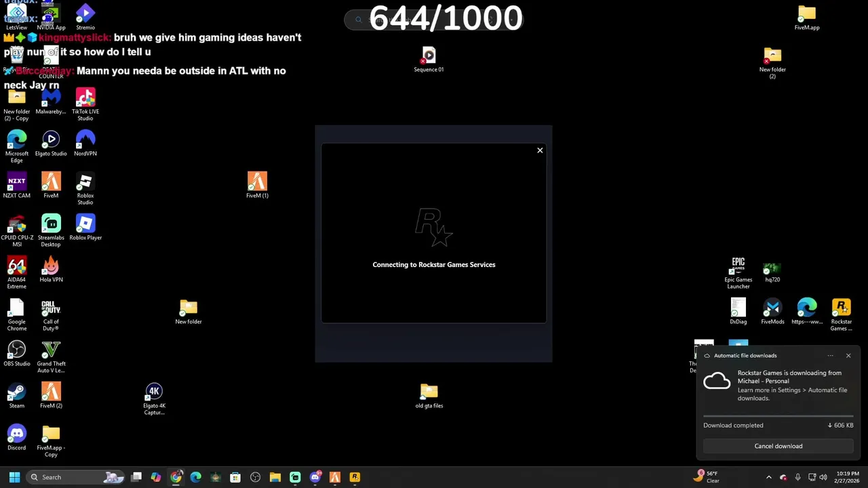Open the Roblox Studio shortcut
Viewport: 868px width, 488px height.
click(x=85, y=189)
